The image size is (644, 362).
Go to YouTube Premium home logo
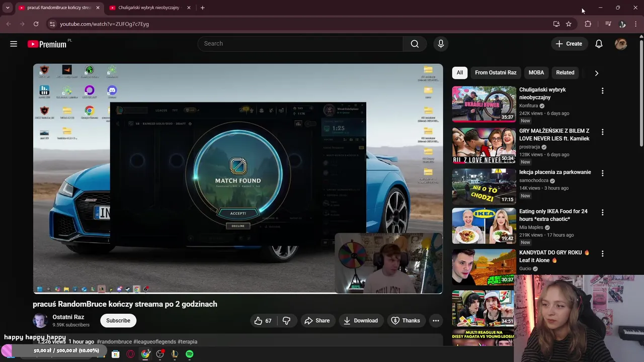click(x=47, y=44)
